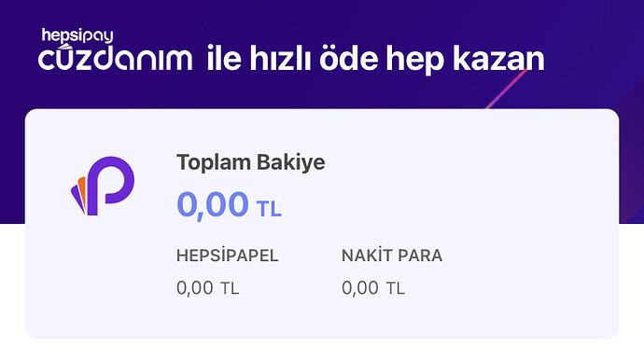Click the 0,00 amount under NAKİT PARA

point(359,288)
